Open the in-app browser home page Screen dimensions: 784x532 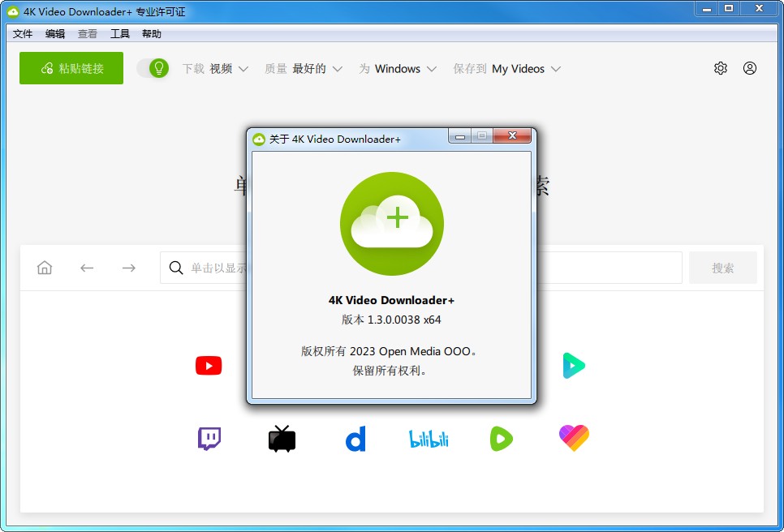tap(45, 267)
